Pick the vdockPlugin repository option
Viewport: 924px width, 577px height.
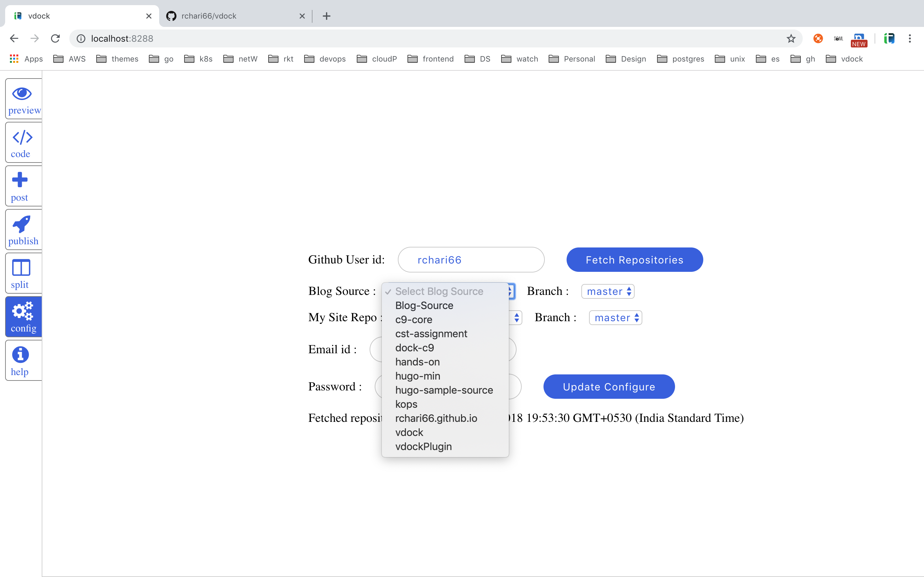pos(423,447)
